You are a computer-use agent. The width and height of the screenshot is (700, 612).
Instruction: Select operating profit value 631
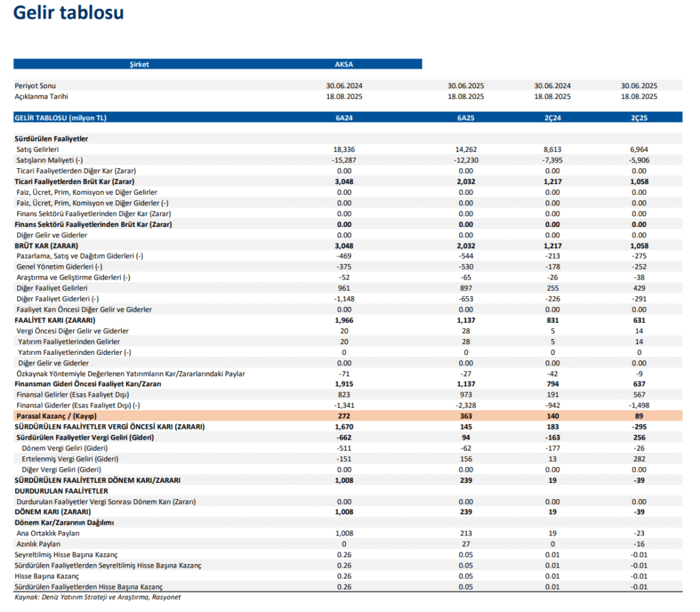(639, 320)
